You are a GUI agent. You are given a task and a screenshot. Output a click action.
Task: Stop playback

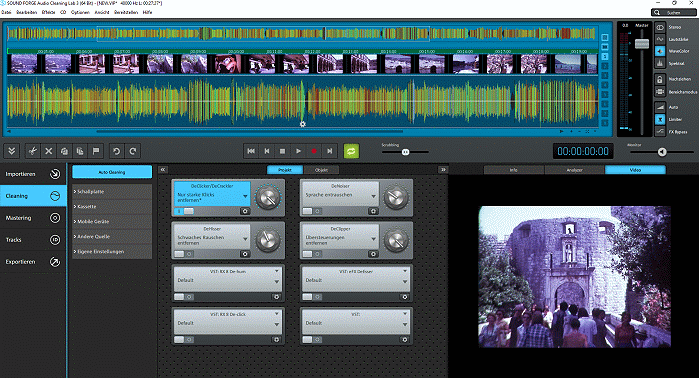(282, 151)
